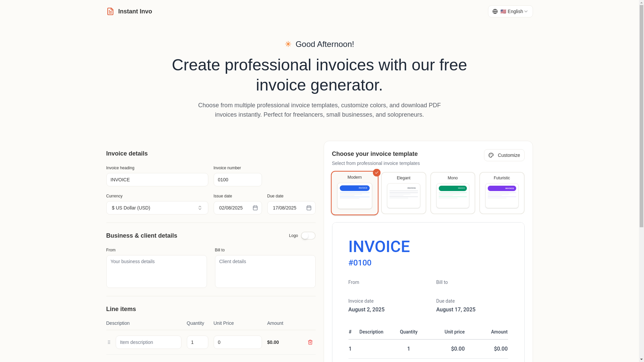
Task: Click the Customize palette button
Action: pos(504,155)
